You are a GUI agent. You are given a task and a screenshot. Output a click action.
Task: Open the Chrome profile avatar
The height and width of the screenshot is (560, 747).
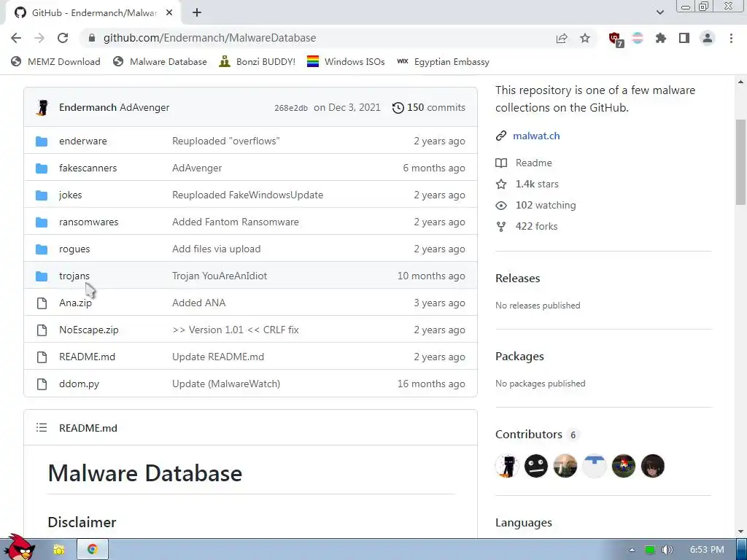point(708,38)
